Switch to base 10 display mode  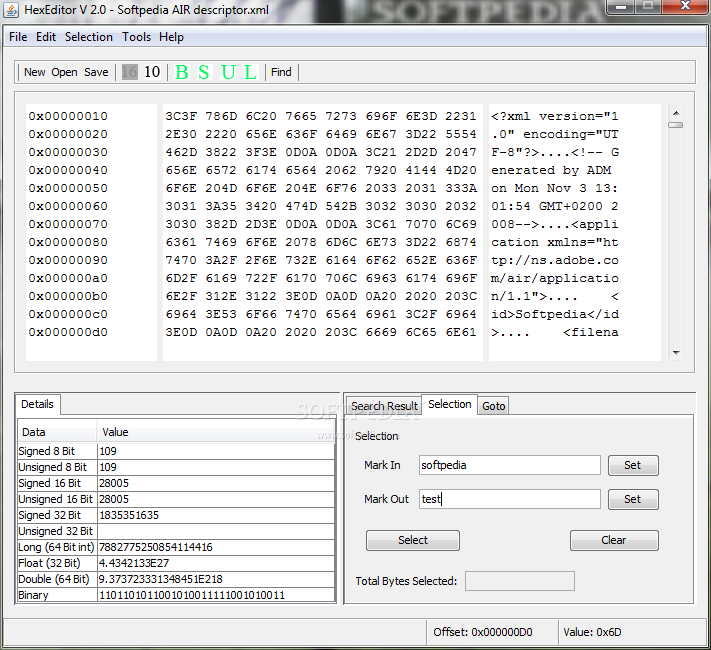[x=152, y=72]
